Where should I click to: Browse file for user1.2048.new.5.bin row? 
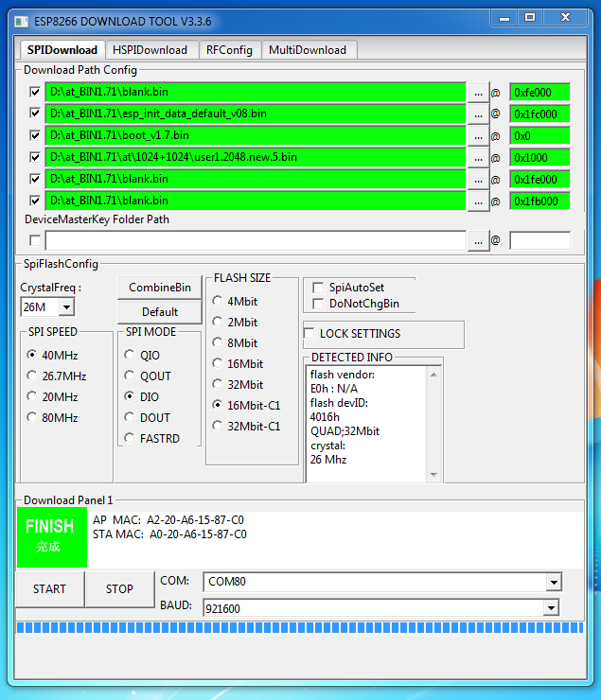478,158
